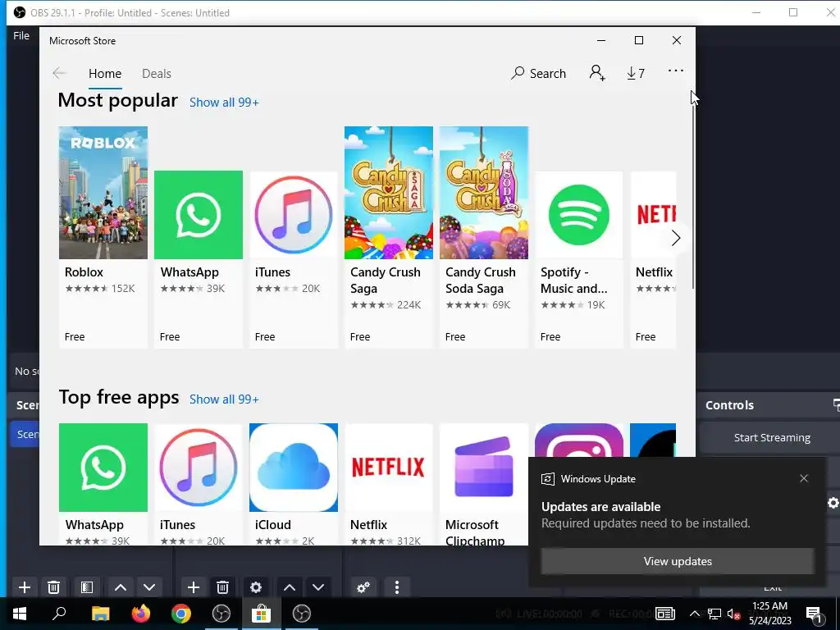Open iCloud icon in Top free apps

pos(294,467)
